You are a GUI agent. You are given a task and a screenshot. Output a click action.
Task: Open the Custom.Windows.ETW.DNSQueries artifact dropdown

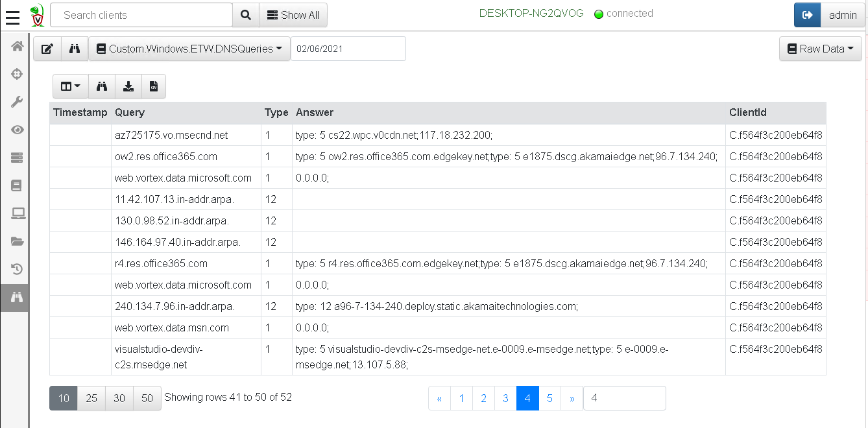[x=189, y=49]
